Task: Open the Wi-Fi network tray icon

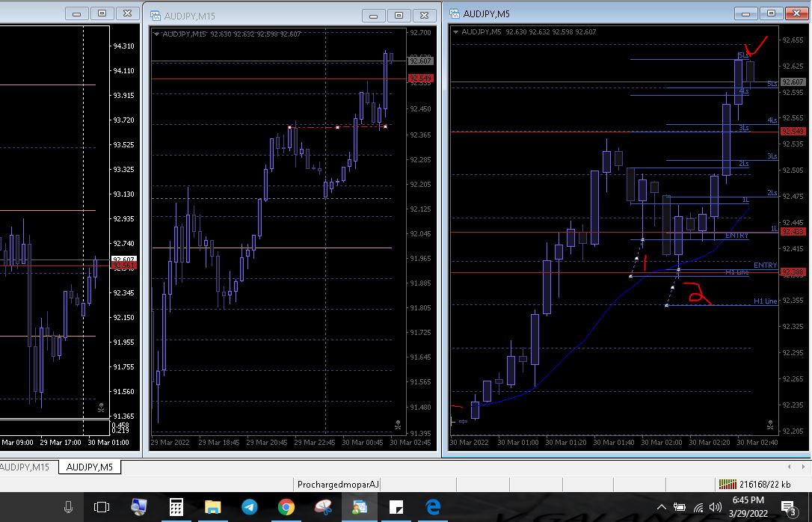Action: [x=698, y=507]
